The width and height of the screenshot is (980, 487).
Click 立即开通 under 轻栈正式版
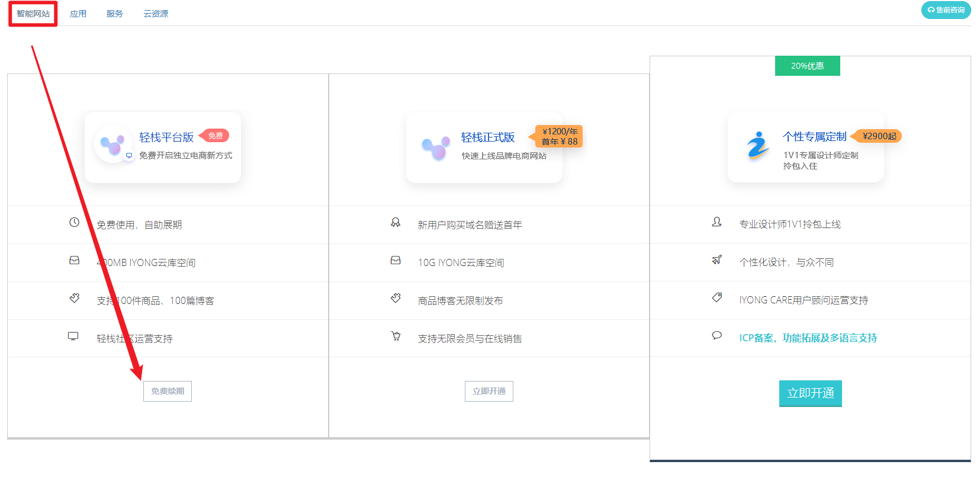click(489, 391)
